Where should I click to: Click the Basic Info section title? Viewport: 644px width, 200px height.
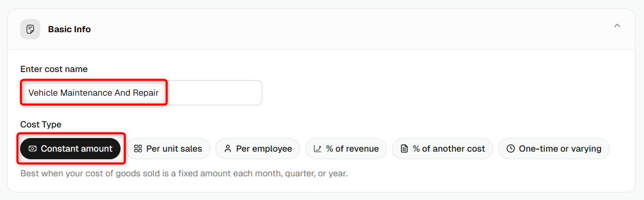click(70, 29)
